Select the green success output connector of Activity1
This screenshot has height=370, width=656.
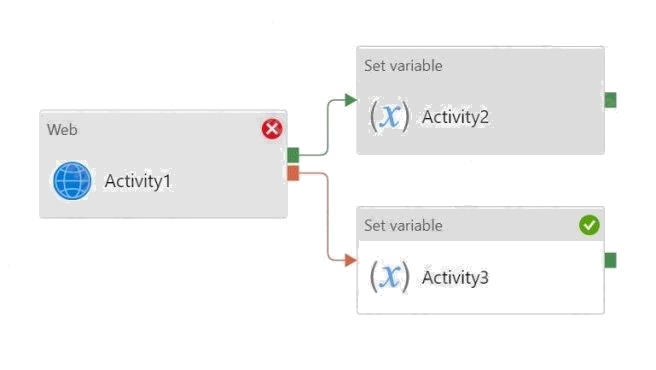pos(293,155)
